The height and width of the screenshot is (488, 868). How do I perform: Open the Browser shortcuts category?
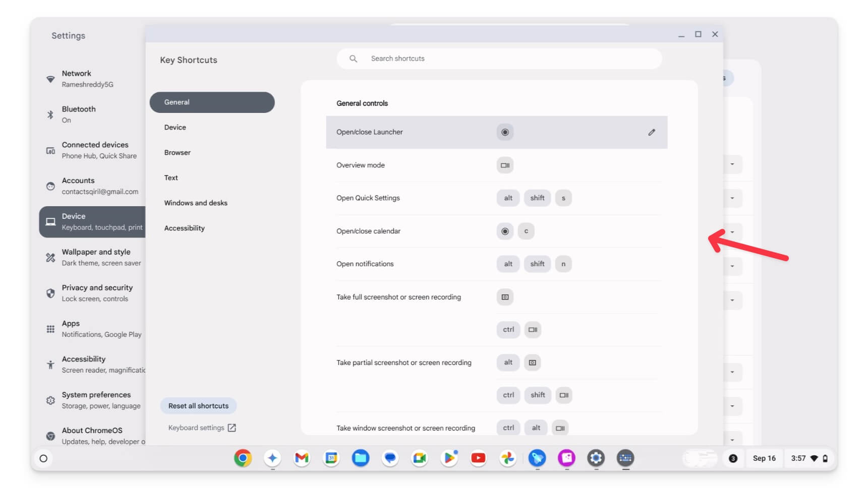point(212,152)
